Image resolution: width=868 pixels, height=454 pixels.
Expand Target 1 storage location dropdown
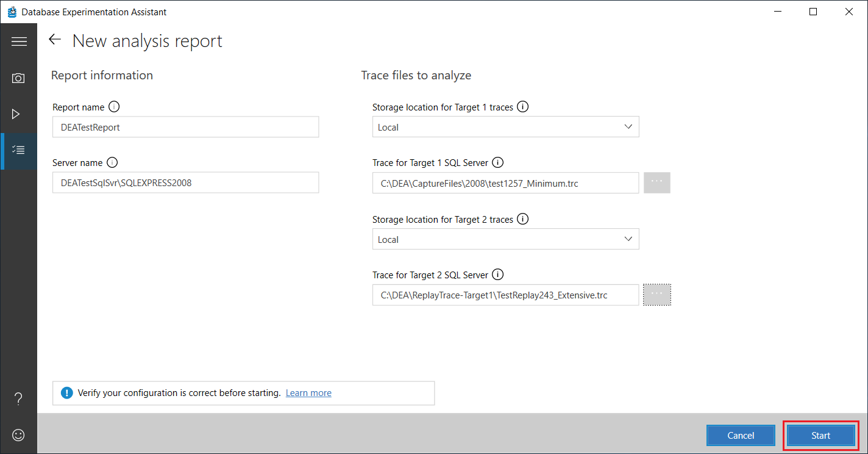(x=628, y=127)
